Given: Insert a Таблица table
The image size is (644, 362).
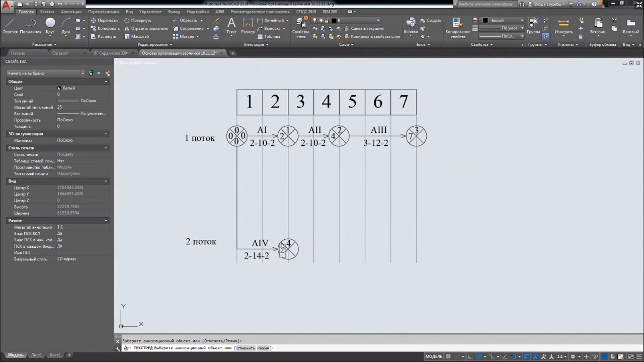Looking at the screenshot, I should pos(269,37).
